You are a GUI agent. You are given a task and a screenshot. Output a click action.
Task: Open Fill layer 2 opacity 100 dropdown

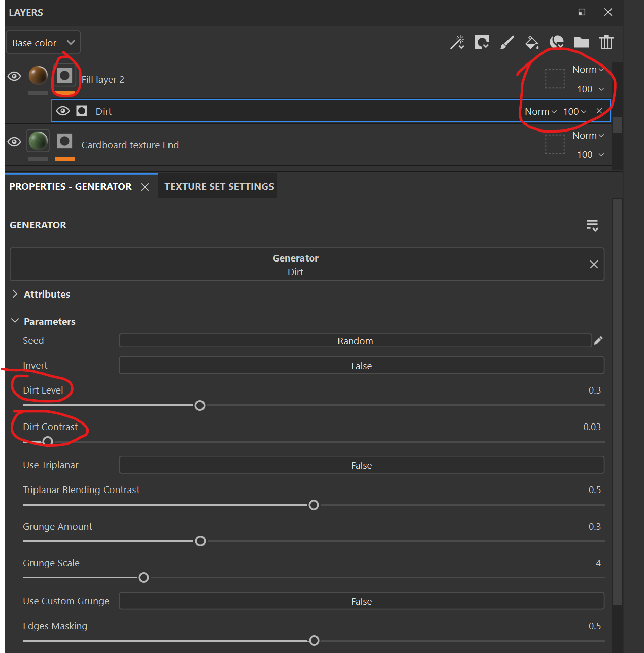tap(590, 89)
